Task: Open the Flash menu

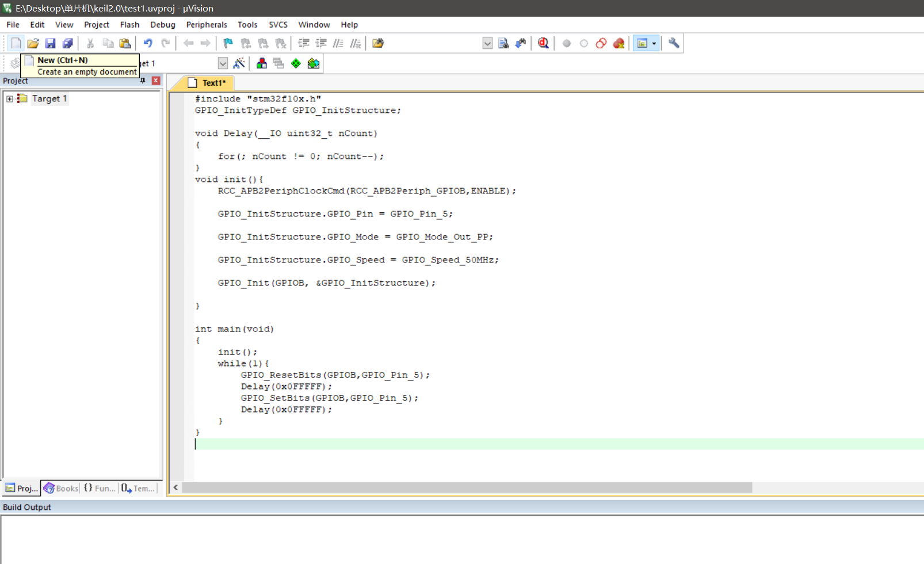Action: pyautogui.click(x=129, y=25)
